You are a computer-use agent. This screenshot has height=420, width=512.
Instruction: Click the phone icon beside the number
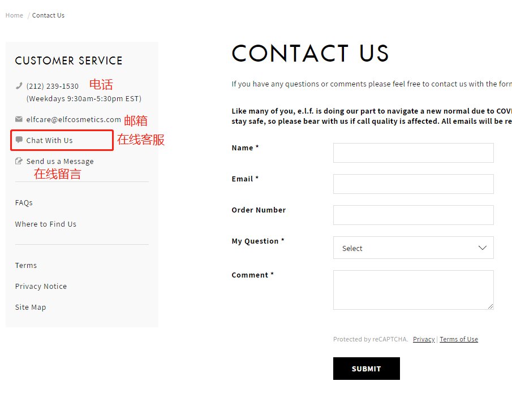click(19, 86)
